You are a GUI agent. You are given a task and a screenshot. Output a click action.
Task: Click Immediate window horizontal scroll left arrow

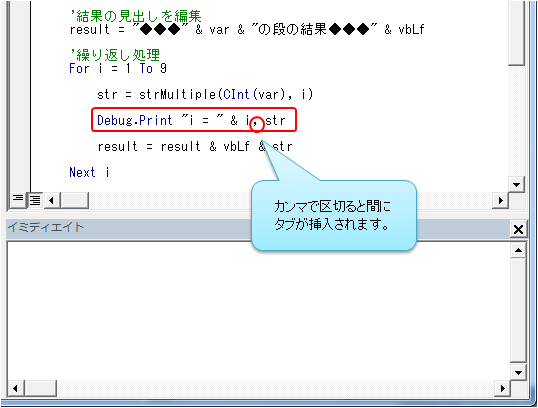click(x=15, y=388)
